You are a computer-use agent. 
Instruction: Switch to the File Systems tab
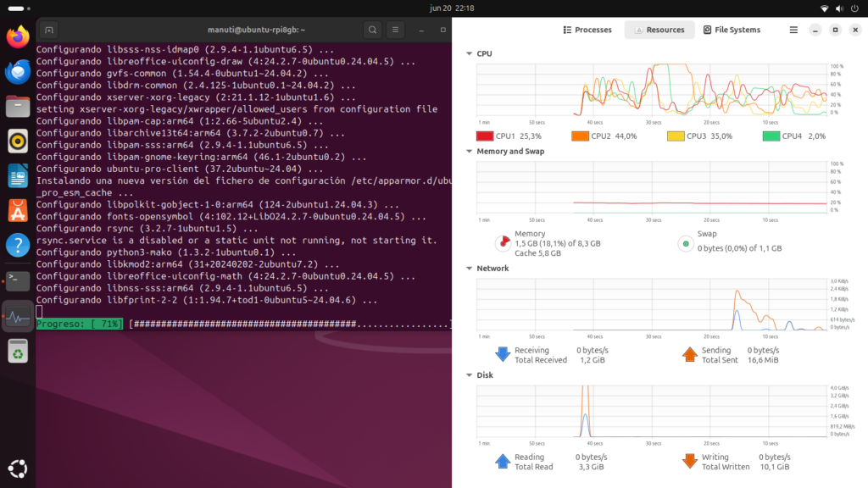click(732, 30)
